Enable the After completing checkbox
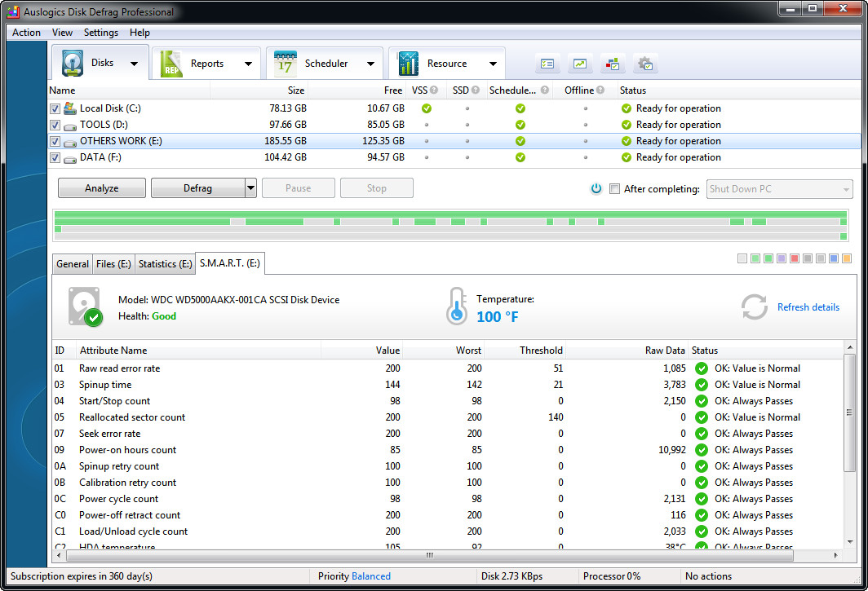 (614, 188)
